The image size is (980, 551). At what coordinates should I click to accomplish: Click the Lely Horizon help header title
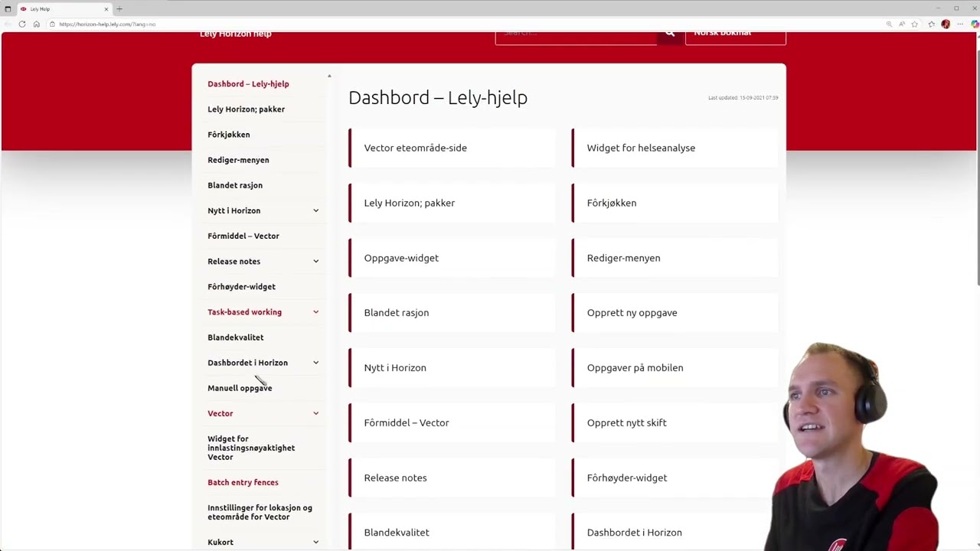[235, 34]
